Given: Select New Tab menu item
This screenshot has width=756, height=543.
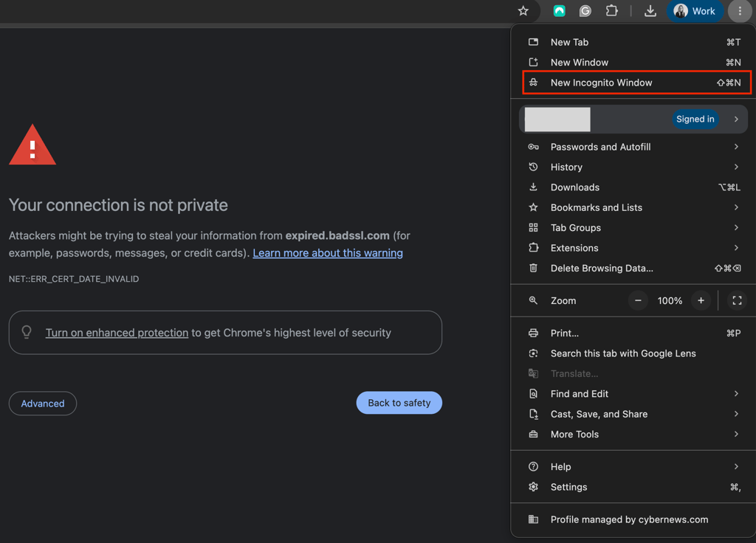Looking at the screenshot, I should click(x=633, y=42).
